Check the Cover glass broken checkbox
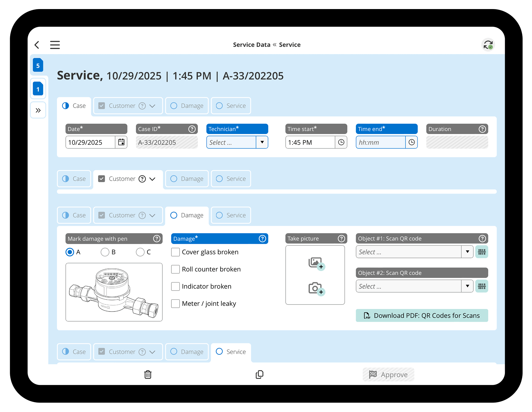 click(x=175, y=252)
